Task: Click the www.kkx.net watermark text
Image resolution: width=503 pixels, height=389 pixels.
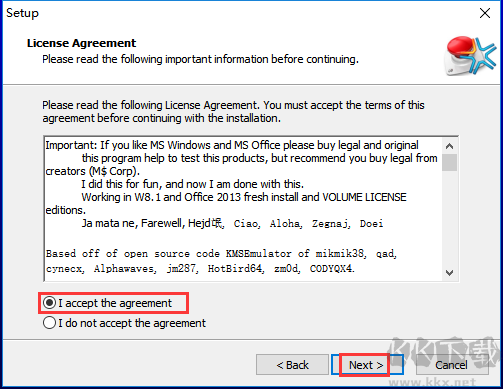Action: tap(432, 383)
